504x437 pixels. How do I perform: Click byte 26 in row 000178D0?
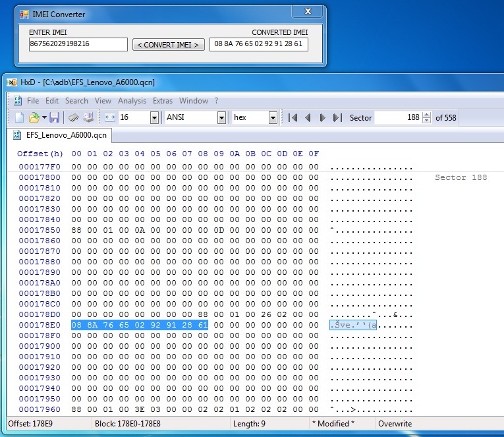266,314
